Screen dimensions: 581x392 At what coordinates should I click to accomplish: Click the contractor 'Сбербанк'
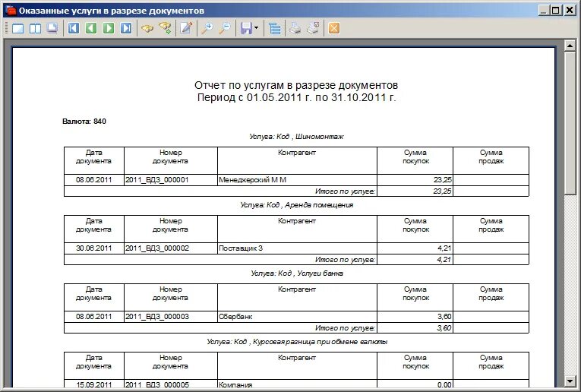coord(235,317)
